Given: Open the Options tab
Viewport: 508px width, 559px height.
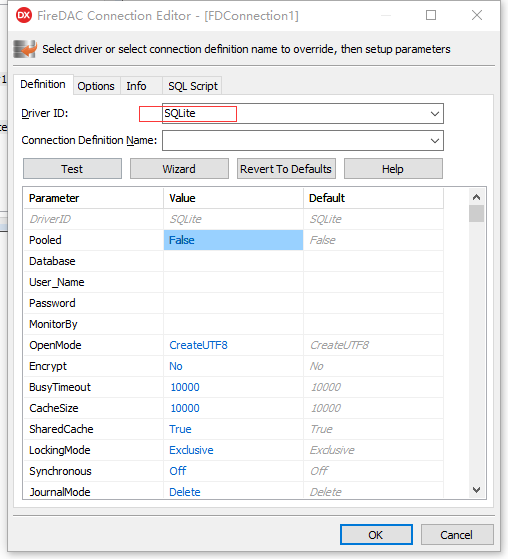Looking at the screenshot, I should pos(96,86).
